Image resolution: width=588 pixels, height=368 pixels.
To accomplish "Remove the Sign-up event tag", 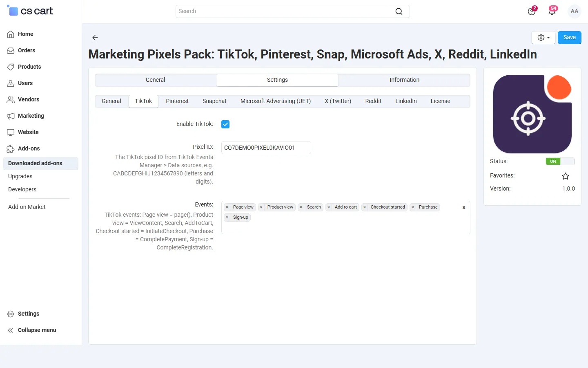I will coord(227,218).
